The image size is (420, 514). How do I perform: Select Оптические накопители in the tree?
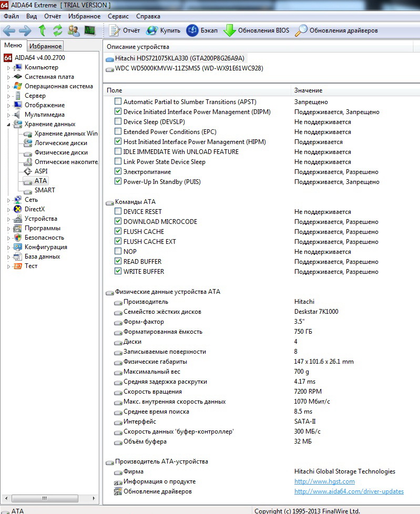tap(66, 162)
